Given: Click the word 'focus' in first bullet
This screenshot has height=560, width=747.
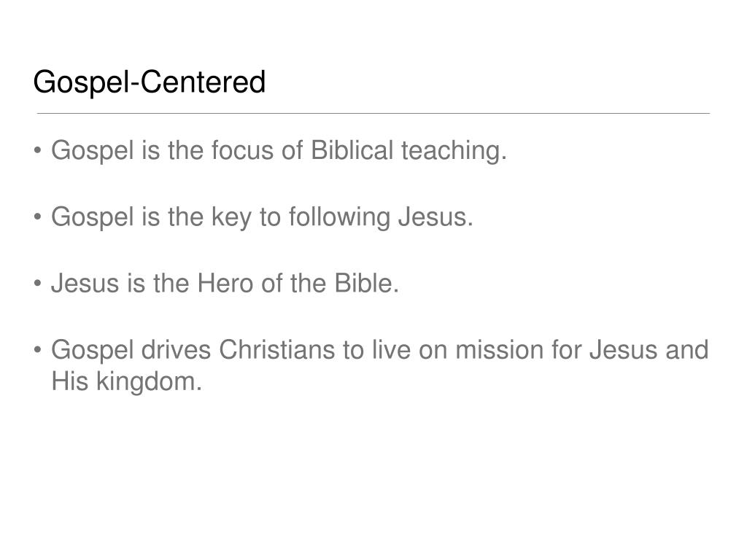Looking at the screenshot, I should pyautogui.click(x=242, y=150).
